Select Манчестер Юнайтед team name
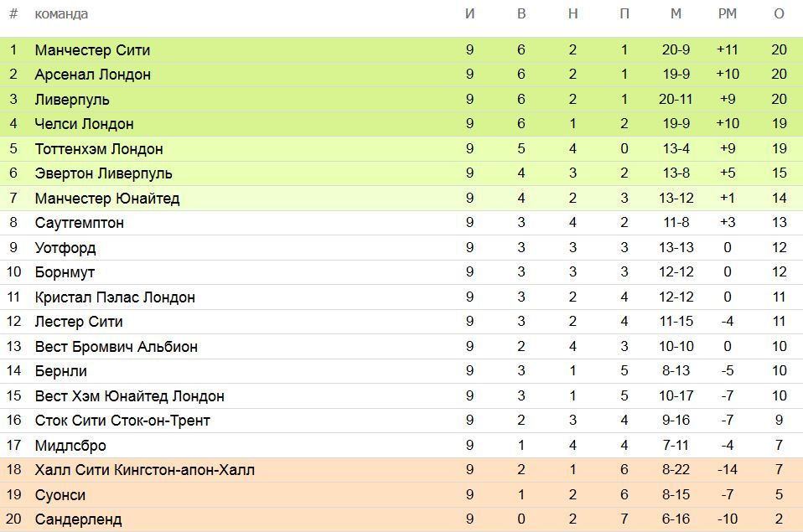Screen dimensions: 803x532 pos(107,199)
